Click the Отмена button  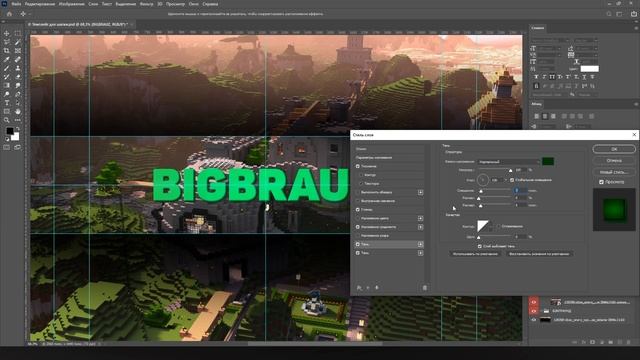(x=614, y=160)
